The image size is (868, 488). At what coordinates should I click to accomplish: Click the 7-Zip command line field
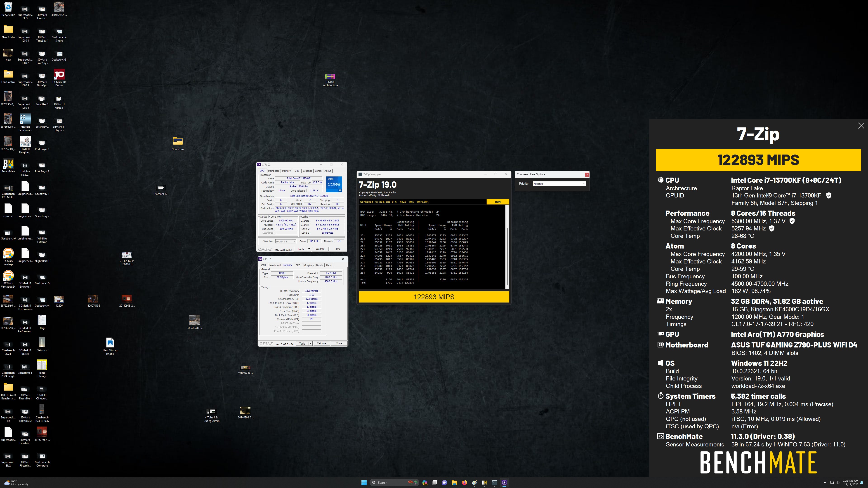pos(422,202)
